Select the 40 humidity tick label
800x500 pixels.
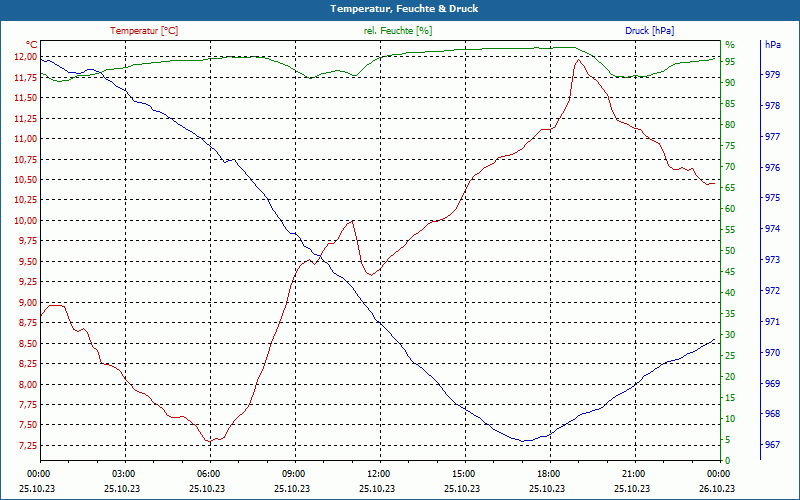coord(730,292)
